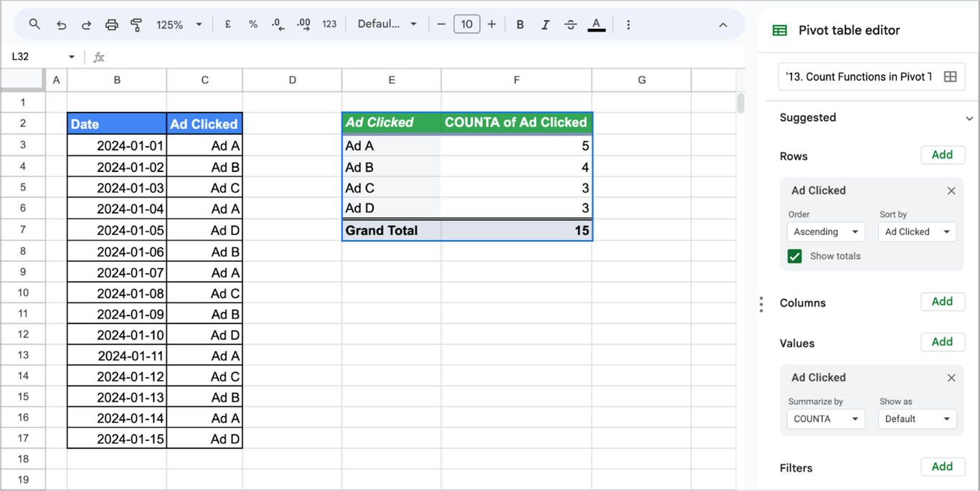Click the formula bar fx area
The width and height of the screenshot is (980, 491).
[99, 57]
